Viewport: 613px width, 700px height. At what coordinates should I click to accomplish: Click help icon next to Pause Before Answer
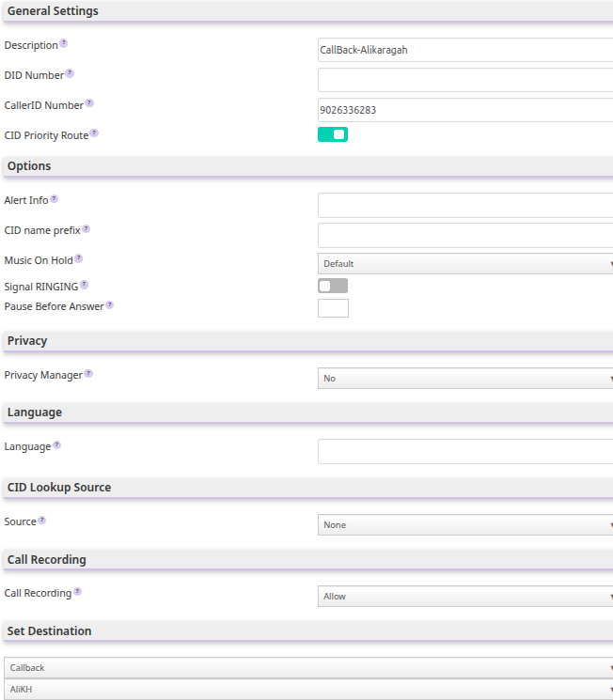coord(109,305)
